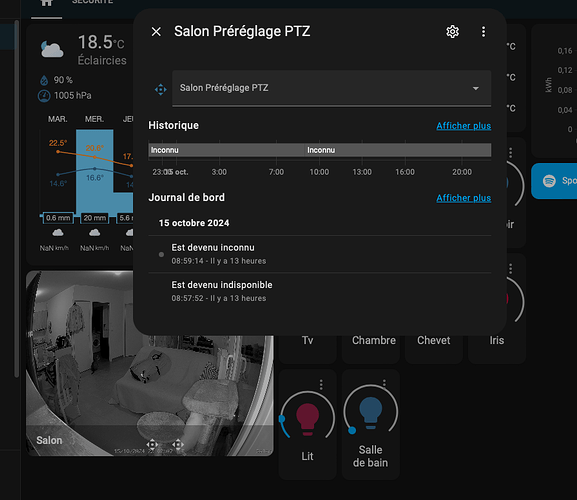Screen dimensions: 577x500
Task: Click the right PTZ preset icon on camera
Action: click(178, 444)
